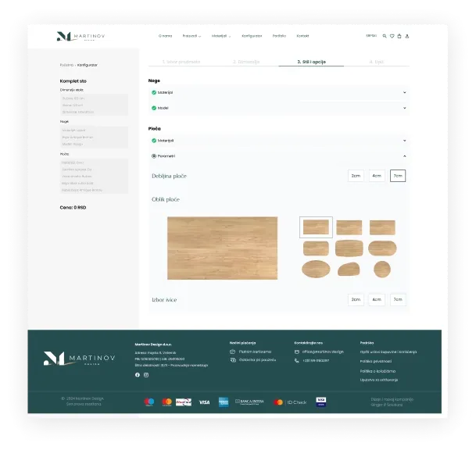476x450 pixels.
Task: Open the Instagram icon in the footer
Action: coord(146,375)
